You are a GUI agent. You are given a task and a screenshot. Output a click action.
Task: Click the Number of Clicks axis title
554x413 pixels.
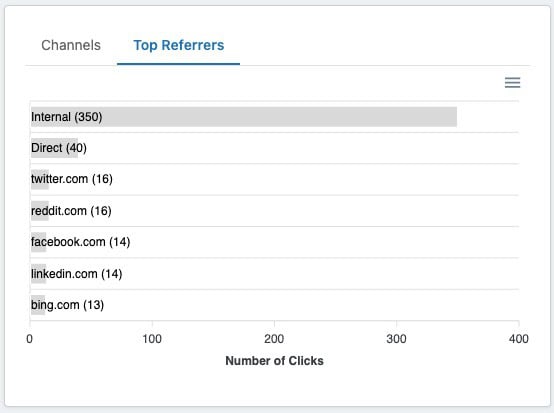point(275,361)
